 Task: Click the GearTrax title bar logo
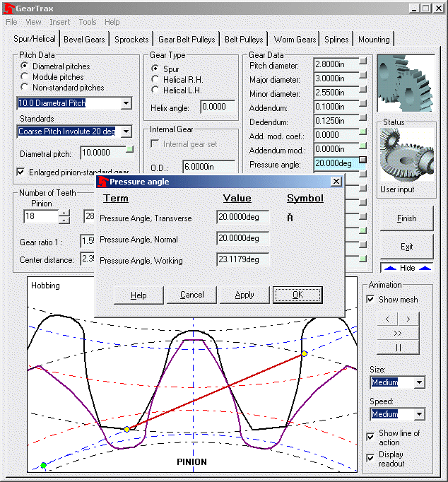(8, 8)
